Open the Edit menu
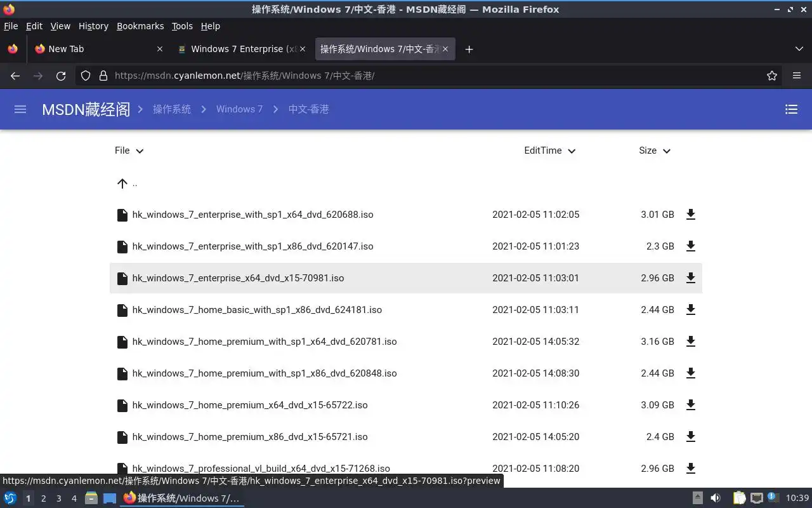 pyautogui.click(x=34, y=26)
